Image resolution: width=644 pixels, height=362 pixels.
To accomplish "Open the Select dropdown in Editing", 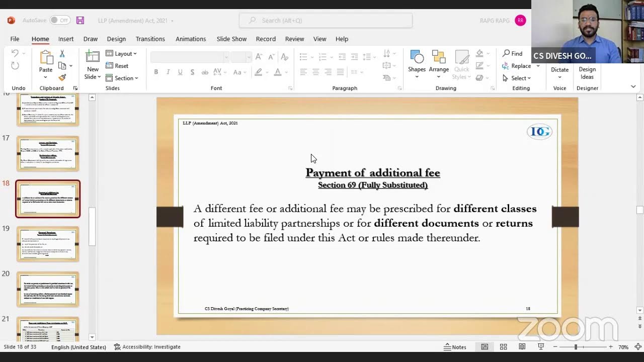I will coord(517,78).
